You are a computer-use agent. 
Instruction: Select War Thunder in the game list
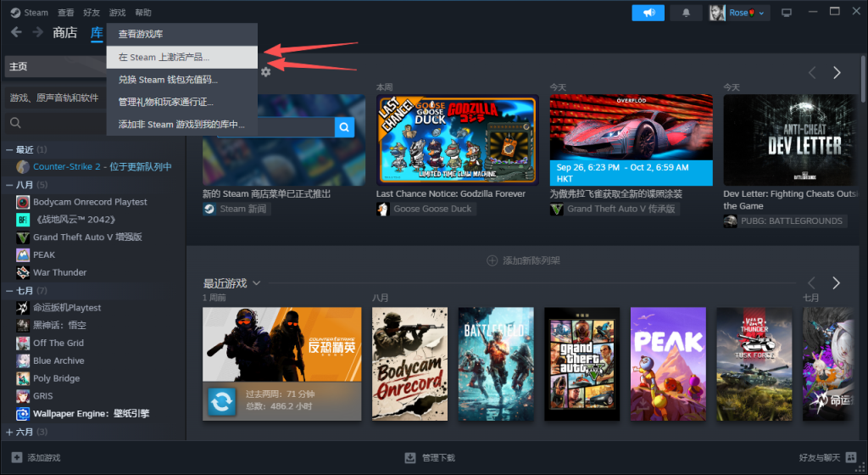[59, 272]
